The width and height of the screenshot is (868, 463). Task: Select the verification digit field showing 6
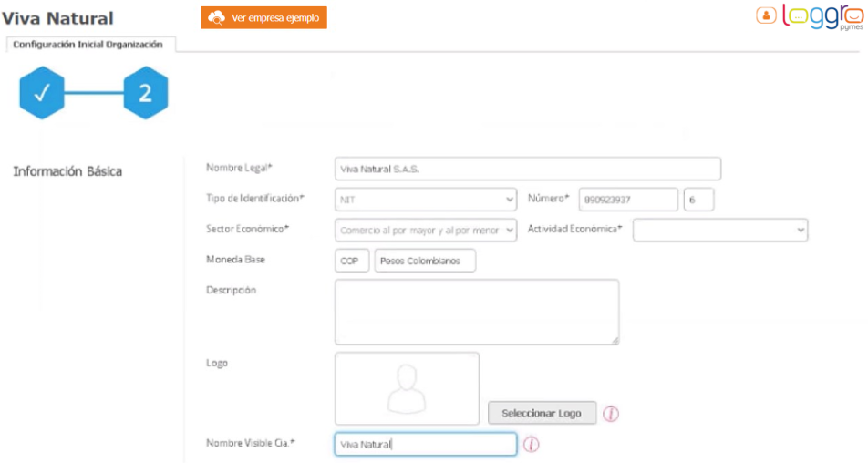point(697,200)
